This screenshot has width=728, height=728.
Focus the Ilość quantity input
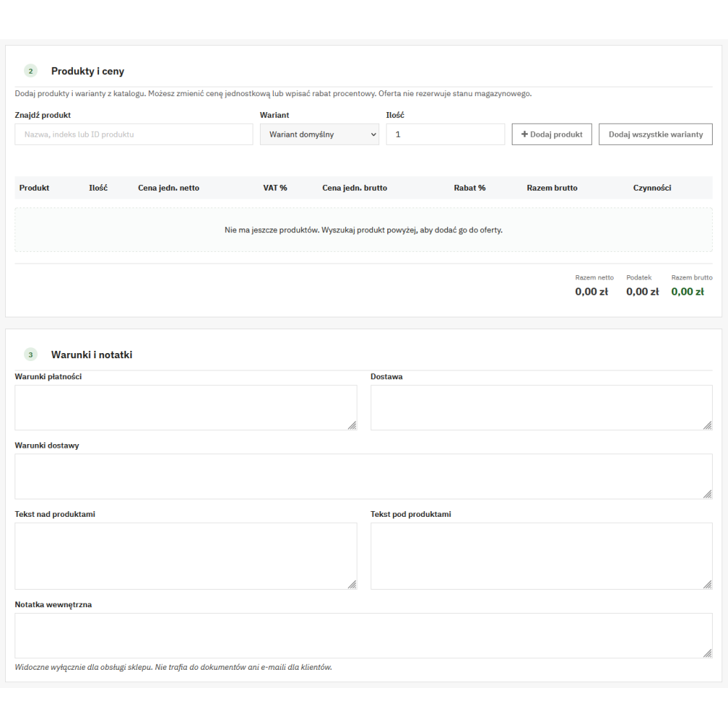[446, 134]
